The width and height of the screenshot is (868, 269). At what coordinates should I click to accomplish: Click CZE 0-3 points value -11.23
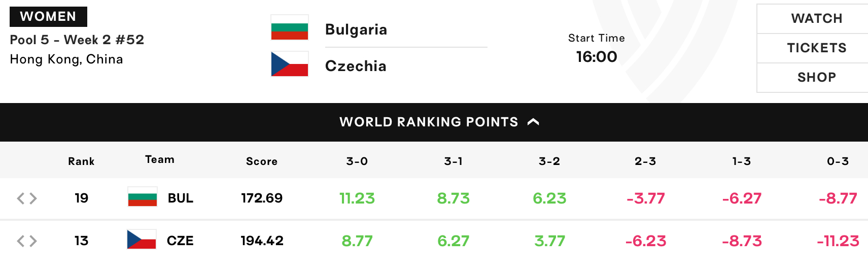[838, 241]
